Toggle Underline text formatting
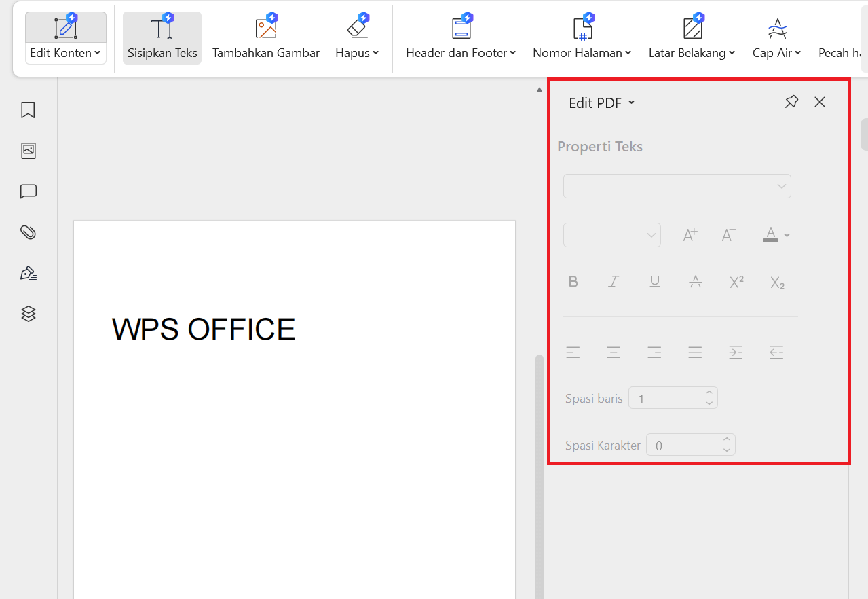The height and width of the screenshot is (599, 868). tap(654, 281)
